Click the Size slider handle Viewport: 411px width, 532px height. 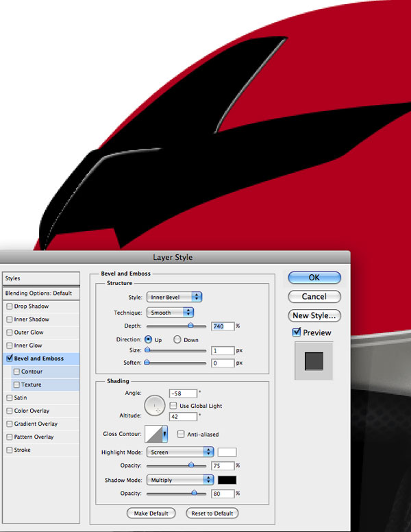coord(147,350)
